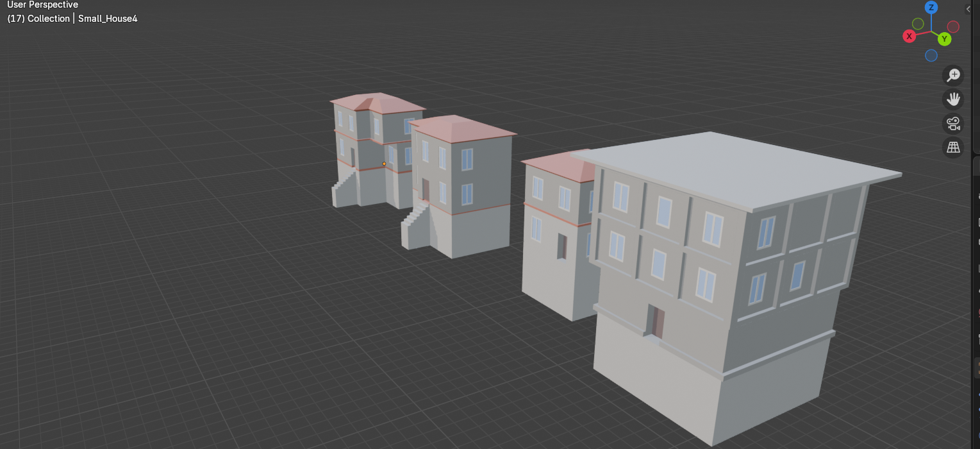Viewport: 980px width, 449px height.
Task: Click the Zoom magnifier viewport button
Action: 954,75
